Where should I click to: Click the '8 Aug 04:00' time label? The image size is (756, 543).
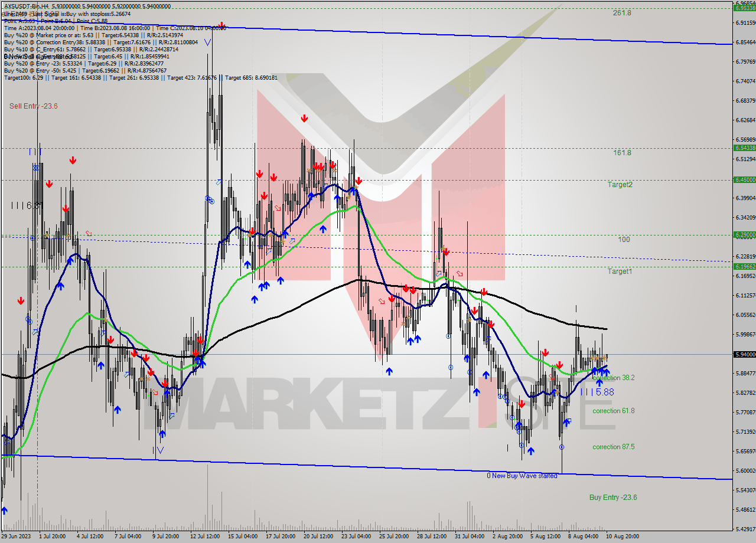point(584,537)
